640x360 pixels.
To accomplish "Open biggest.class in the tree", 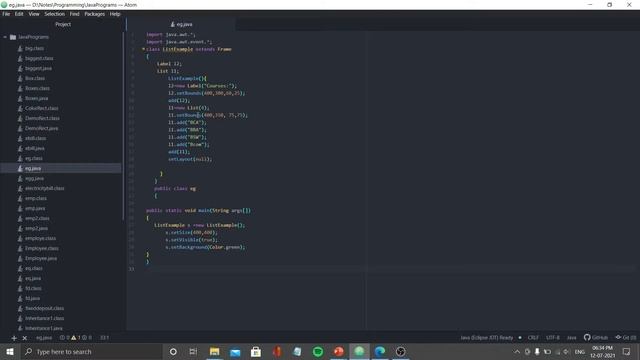I will [x=39, y=58].
